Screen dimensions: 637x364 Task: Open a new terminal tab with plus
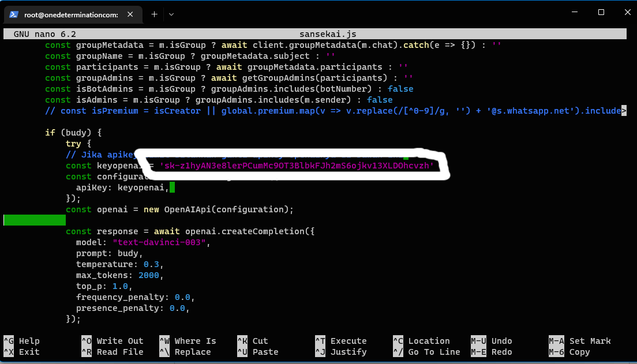point(154,14)
